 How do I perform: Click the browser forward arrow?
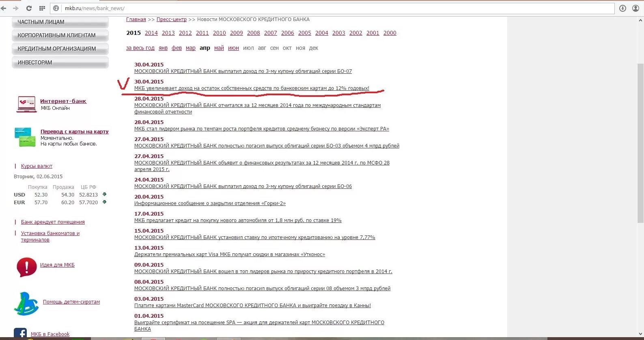16,8
